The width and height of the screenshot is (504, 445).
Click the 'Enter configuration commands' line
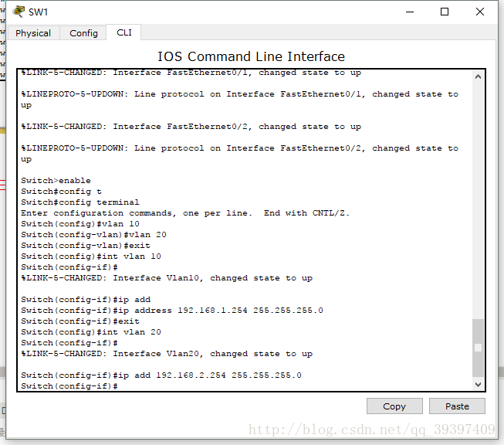click(x=185, y=213)
